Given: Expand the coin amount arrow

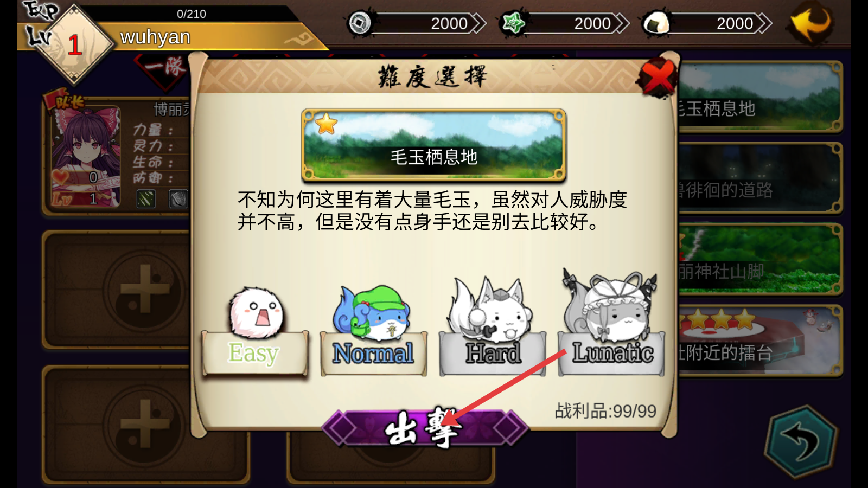Looking at the screenshot, I should tap(477, 23).
